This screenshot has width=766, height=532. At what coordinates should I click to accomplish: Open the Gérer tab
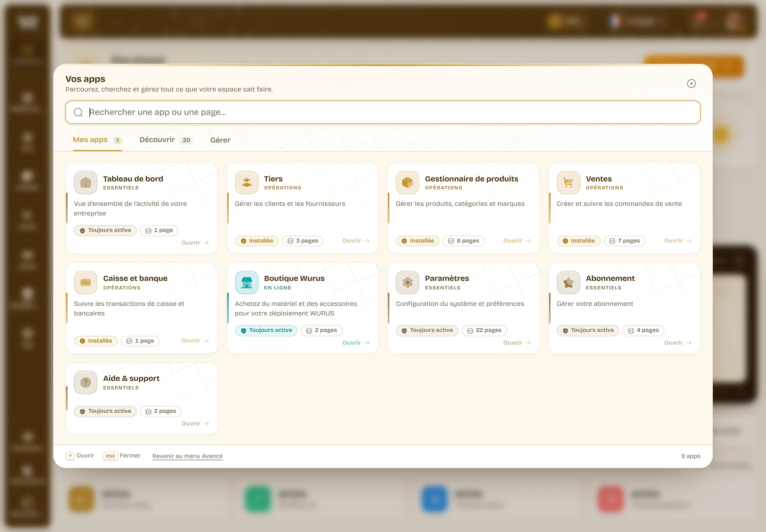[220, 140]
